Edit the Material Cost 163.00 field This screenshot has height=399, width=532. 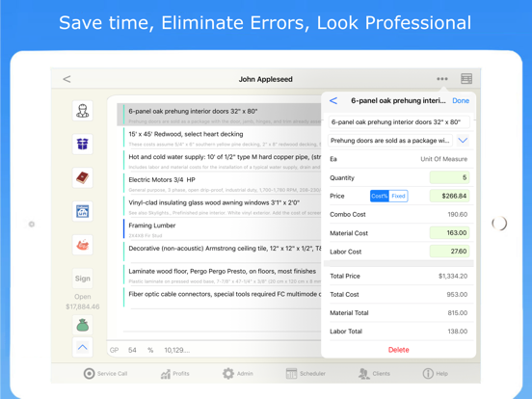coord(449,233)
